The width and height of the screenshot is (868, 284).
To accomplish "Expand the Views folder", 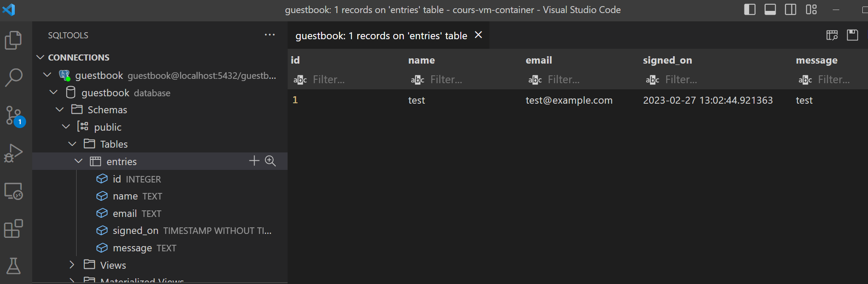I will (72, 265).
